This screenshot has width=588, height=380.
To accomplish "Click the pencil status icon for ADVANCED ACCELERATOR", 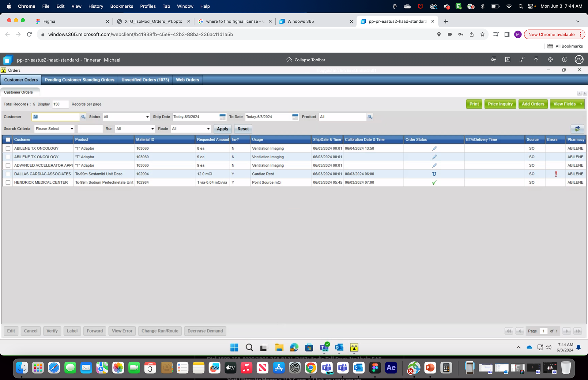I will [434, 165].
